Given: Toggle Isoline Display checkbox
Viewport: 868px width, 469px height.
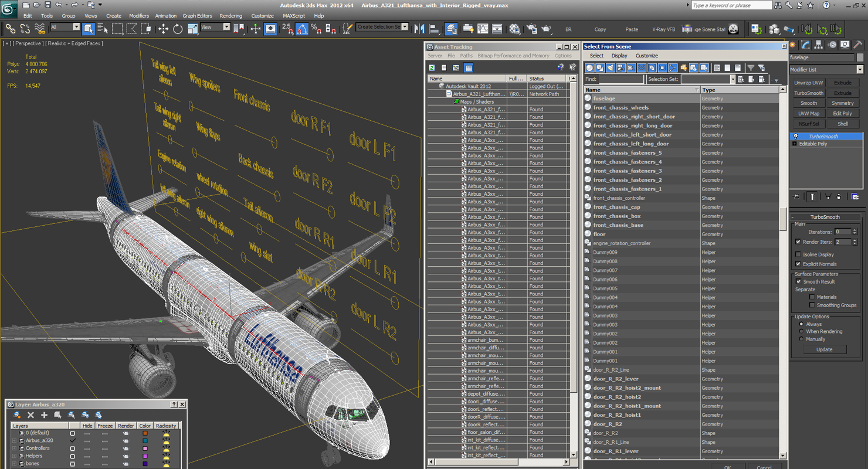Looking at the screenshot, I should click(x=798, y=254).
